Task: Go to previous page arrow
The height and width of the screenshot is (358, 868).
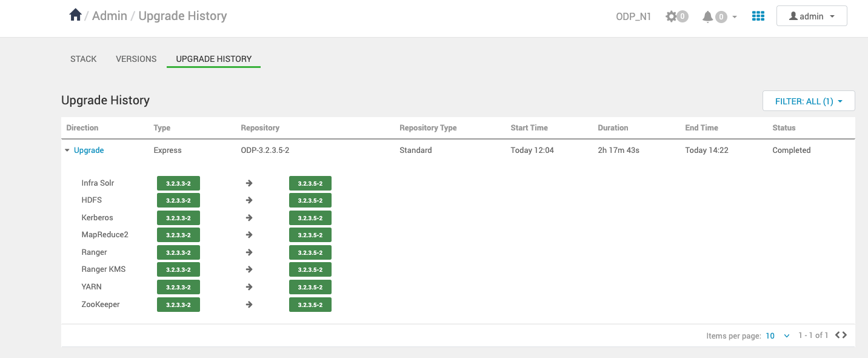Action: [838, 335]
